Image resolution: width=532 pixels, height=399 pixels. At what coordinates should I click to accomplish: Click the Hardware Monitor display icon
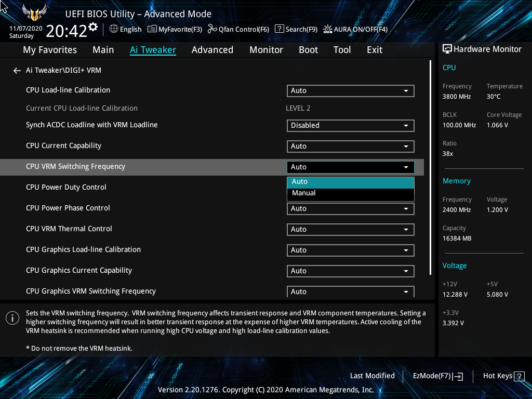coord(447,49)
